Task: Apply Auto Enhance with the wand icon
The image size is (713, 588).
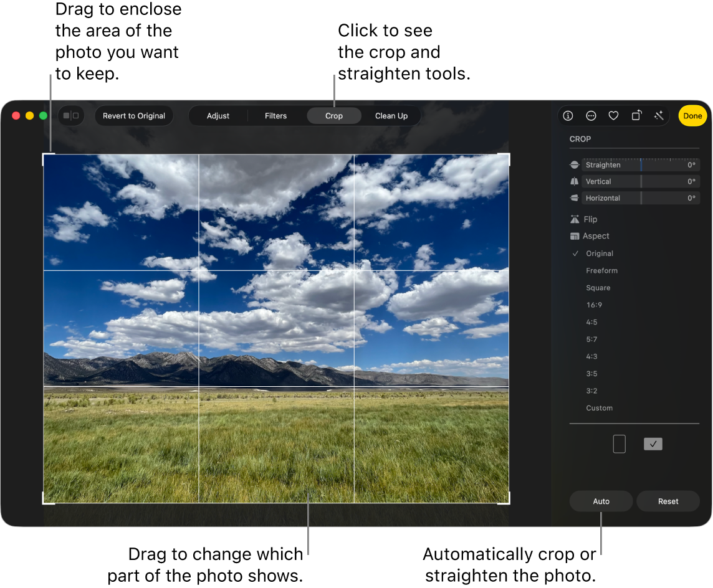Action: (659, 115)
